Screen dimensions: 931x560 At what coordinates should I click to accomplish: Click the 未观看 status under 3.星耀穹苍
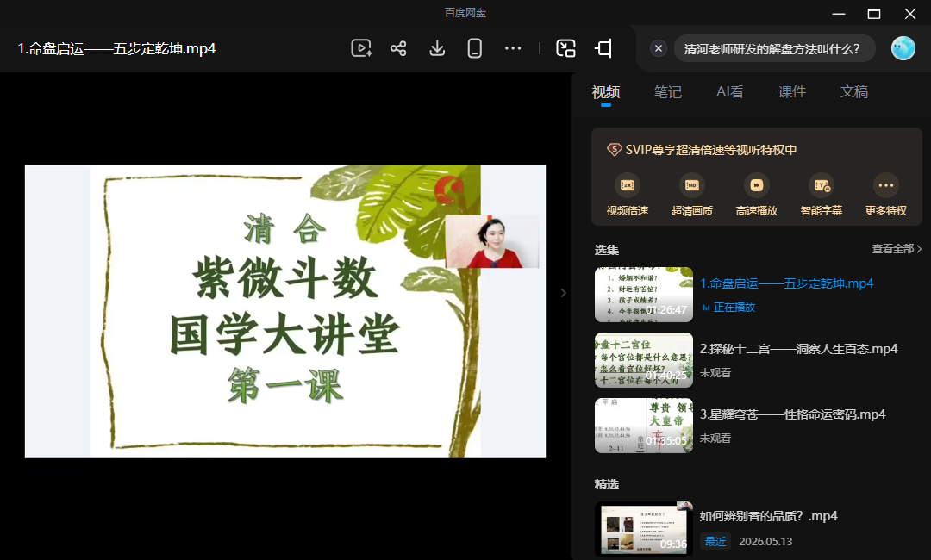pyautogui.click(x=715, y=438)
